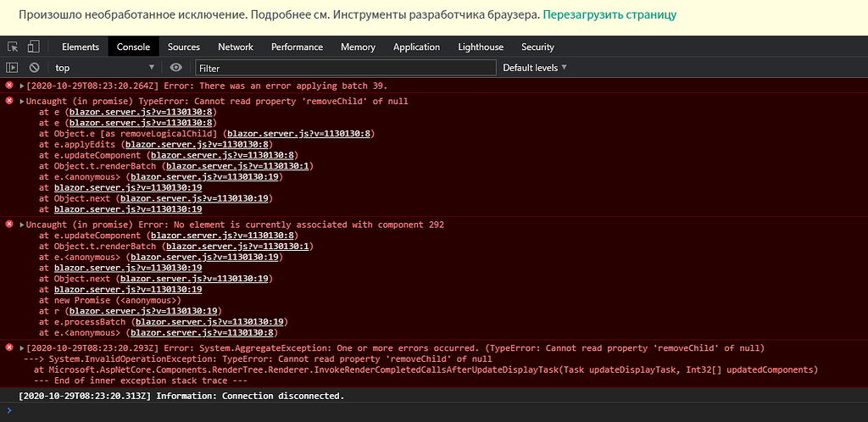Expand the component 292 error entry
This screenshot has height=422, width=868.
point(22,225)
